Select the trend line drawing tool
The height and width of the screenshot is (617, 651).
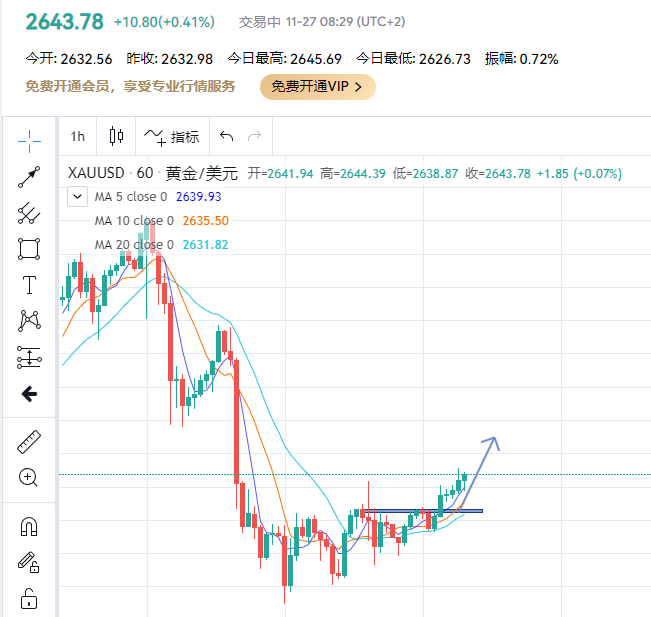pyautogui.click(x=29, y=177)
